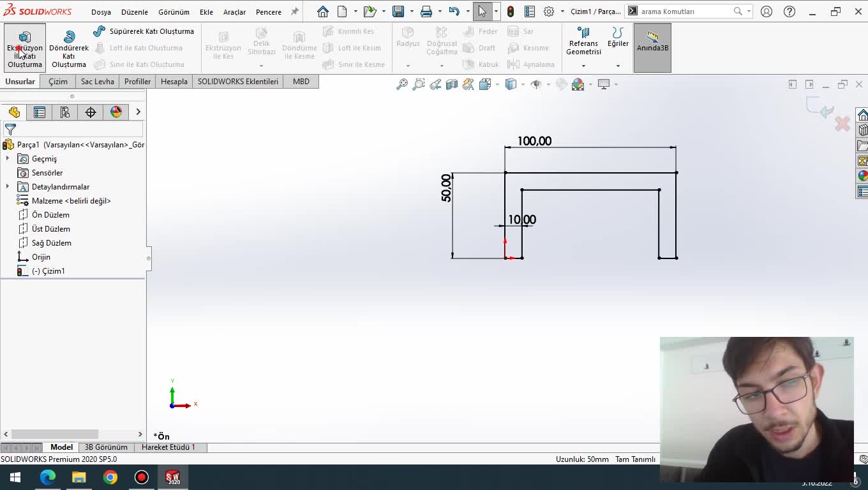Click the feature tree filter funnel icon
The width and height of the screenshot is (868, 490).
tap(10, 130)
